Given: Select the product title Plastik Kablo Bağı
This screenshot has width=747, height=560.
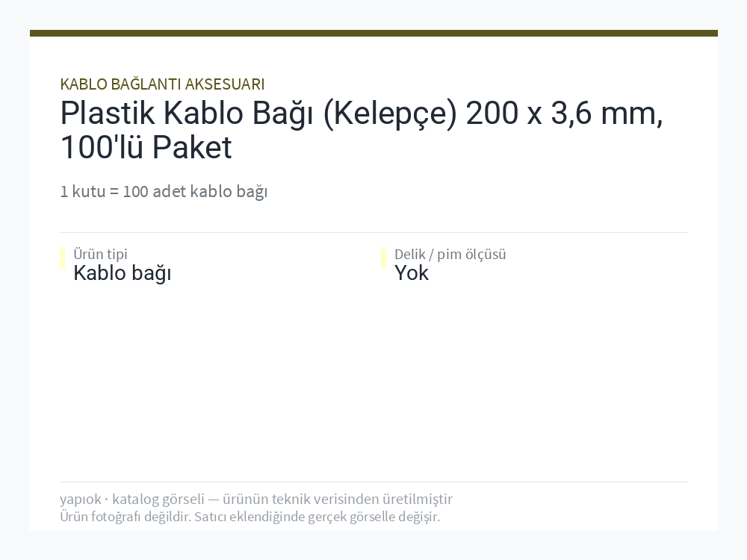Looking at the screenshot, I should (362, 129).
